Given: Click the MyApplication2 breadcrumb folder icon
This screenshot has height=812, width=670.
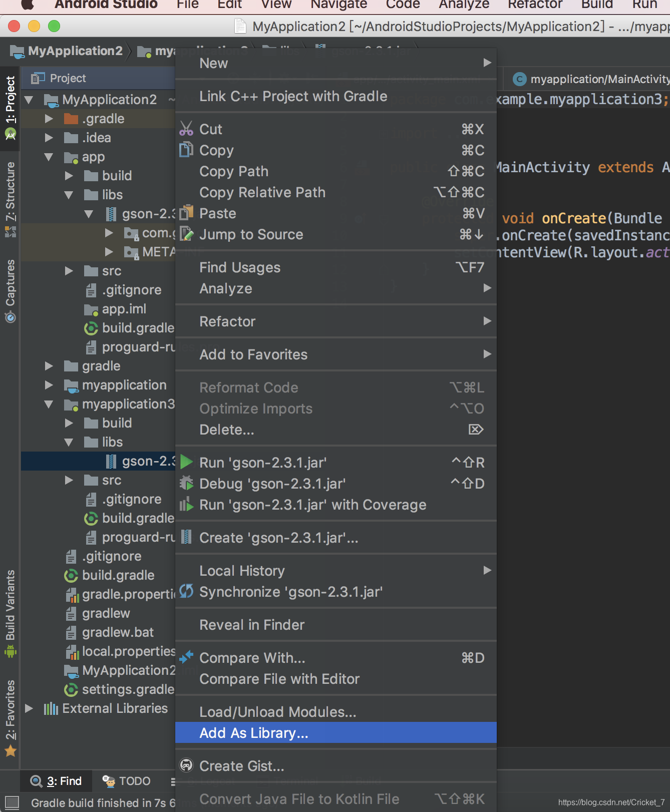Looking at the screenshot, I should pyautogui.click(x=17, y=51).
